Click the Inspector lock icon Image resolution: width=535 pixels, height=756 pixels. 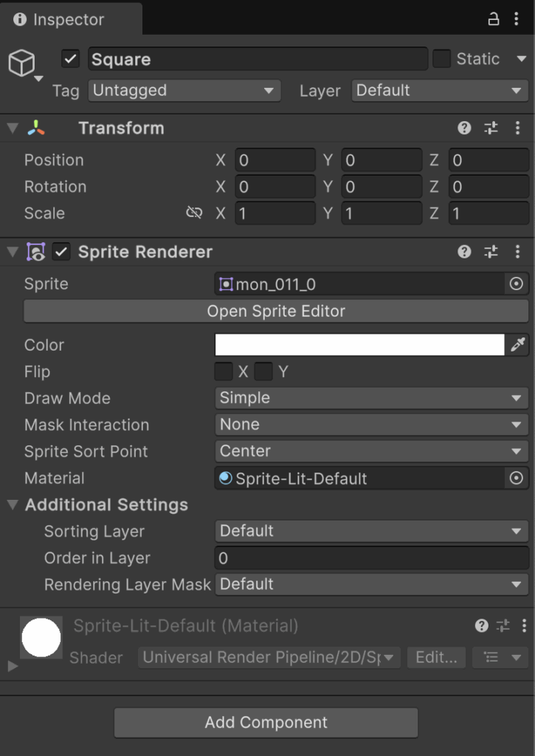point(493,19)
